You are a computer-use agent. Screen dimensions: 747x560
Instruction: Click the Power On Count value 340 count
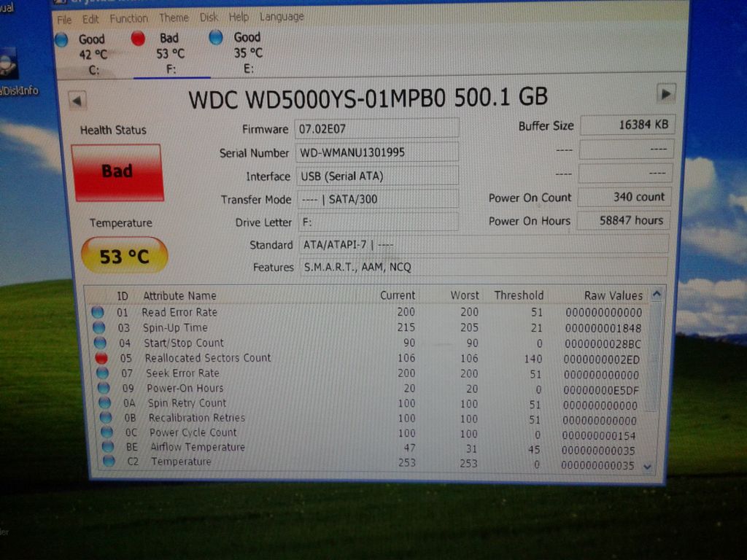tap(624, 197)
